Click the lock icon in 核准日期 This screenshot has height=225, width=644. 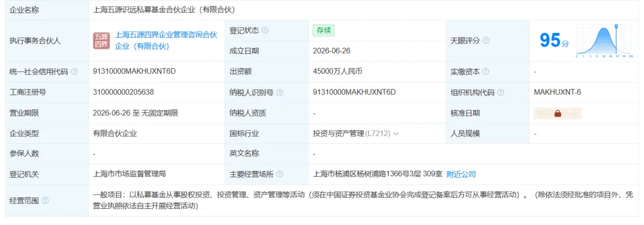(x=558, y=113)
